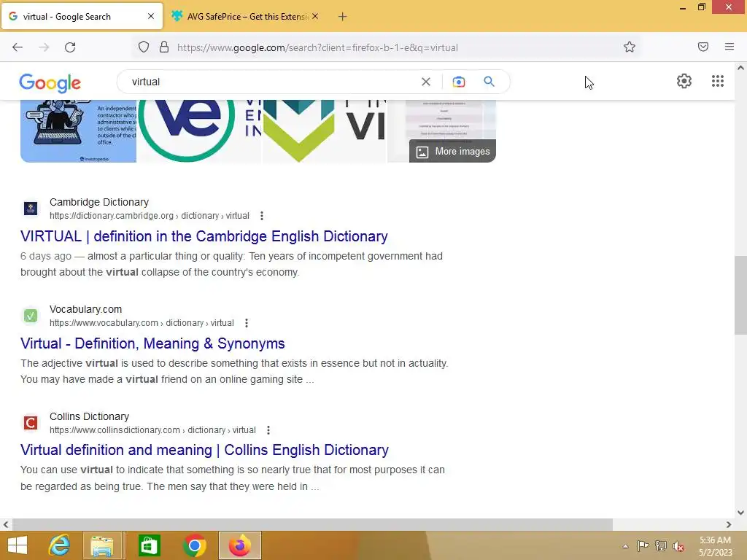Bookmark this page with the star icon
This screenshot has width=747, height=560.
630,47
